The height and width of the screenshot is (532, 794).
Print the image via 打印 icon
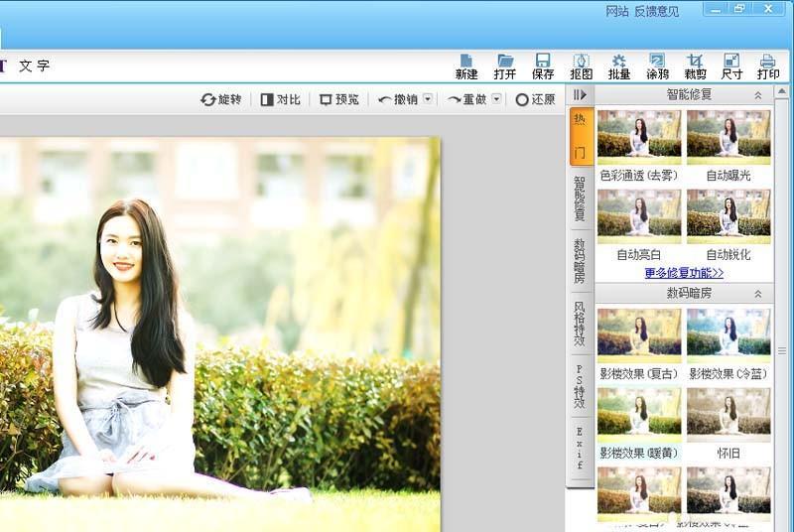pyautogui.click(x=768, y=66)
